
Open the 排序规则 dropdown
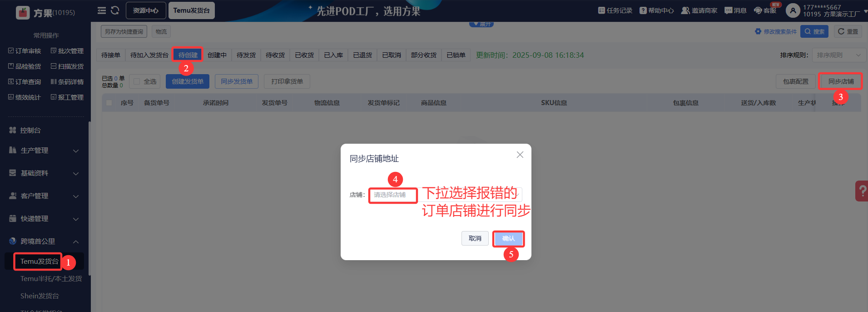click(x=838, y=55)
